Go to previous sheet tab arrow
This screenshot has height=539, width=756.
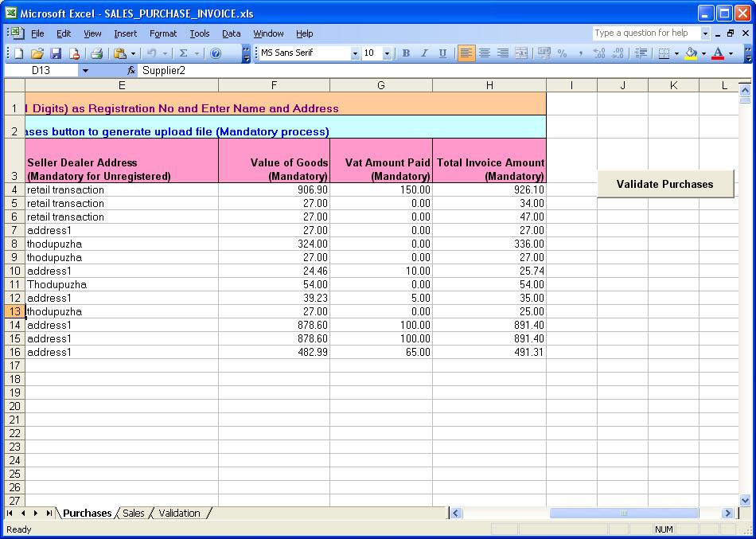(x=23, y=513)
